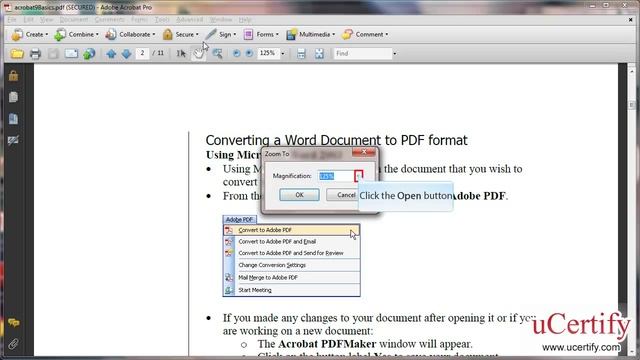Viewport: 640px width, 360px height.
Task: Click 'Mail Merge to Adobe PDF' text
Action: (x=268, y=278)
